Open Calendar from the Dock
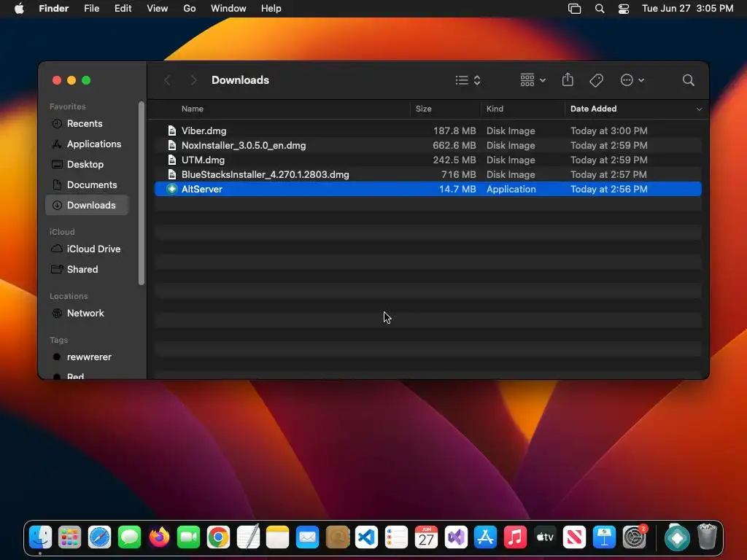This screenshot has height=560, width=747. [x=426, y=537]
